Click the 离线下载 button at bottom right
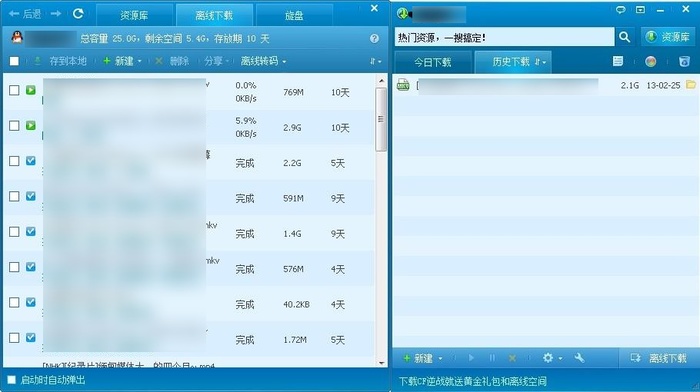The width and height of the screenshot is (700, 392). pyautogui.click(x=659, y=358)
